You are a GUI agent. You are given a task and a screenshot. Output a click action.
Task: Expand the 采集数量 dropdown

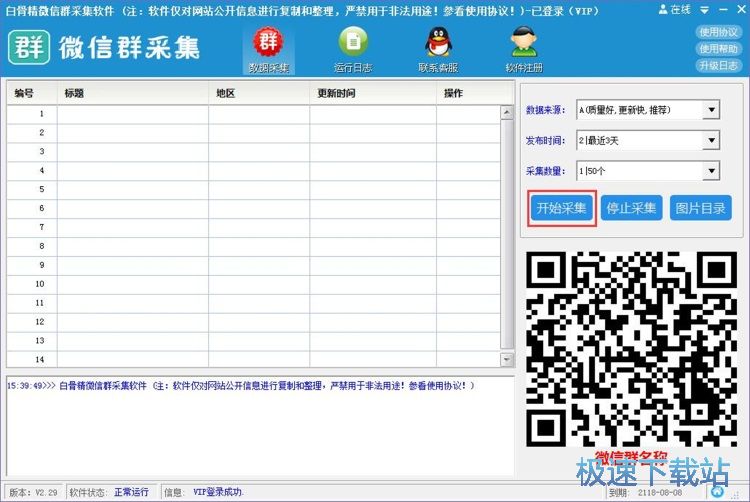pyautogui.click(x=711, y=171)
